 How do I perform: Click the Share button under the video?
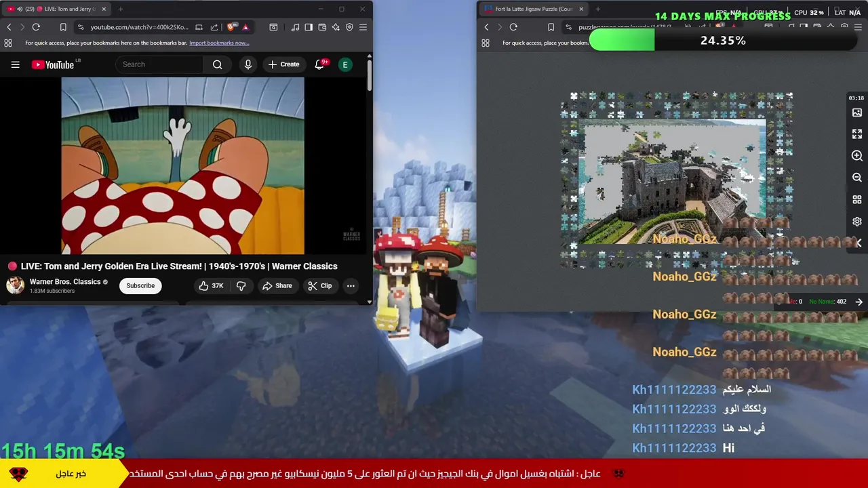click(x=277, y=286)
